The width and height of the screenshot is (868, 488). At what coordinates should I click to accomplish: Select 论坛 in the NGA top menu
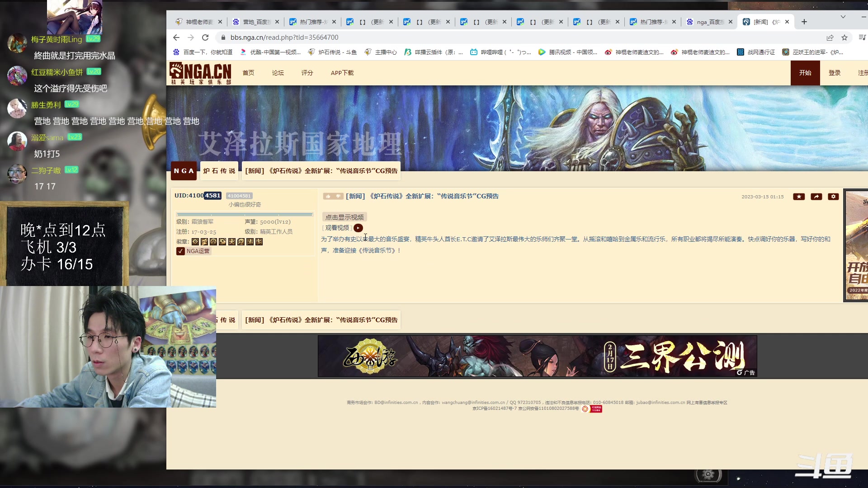pos(278,73)
